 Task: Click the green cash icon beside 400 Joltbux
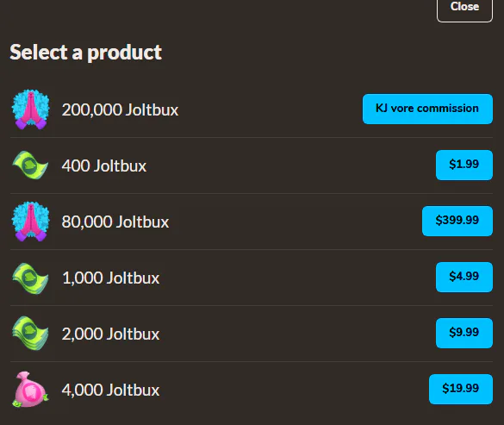point(30,166)
